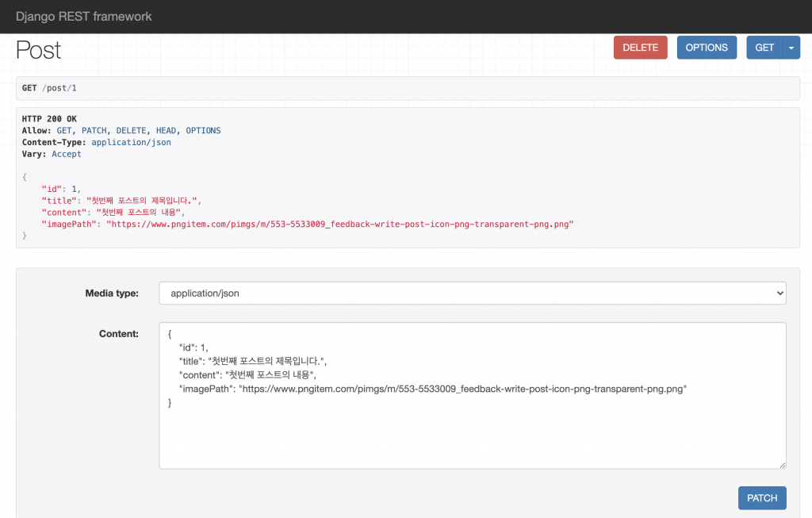Click the "id": 1 response line
This screenshot has height=518, width=812.
[61, 189]
